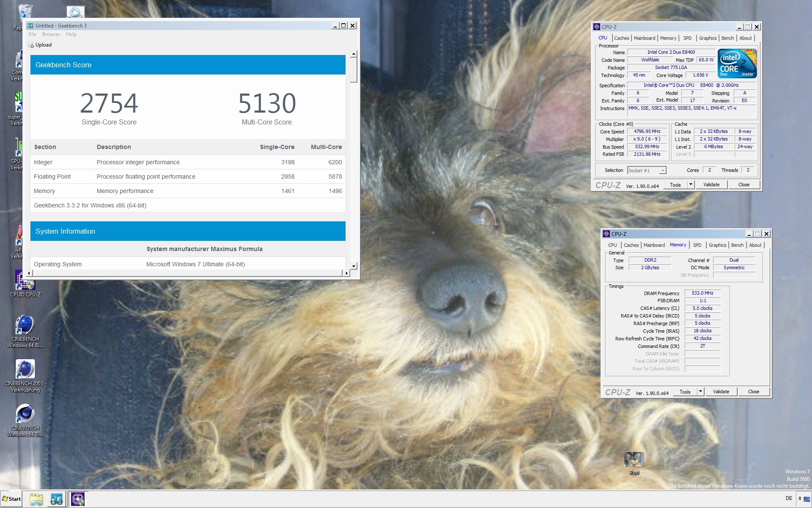Click the network tray icon

click(807, 499)
